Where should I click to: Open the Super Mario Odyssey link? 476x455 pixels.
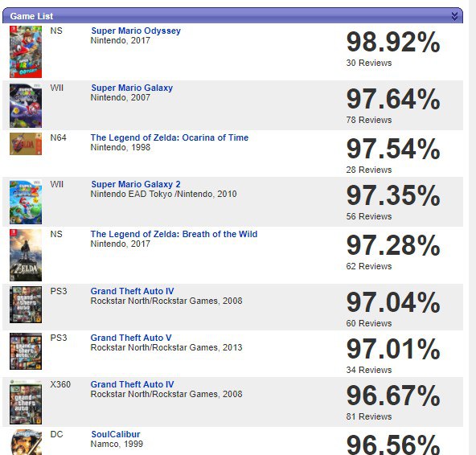point(136,31)
